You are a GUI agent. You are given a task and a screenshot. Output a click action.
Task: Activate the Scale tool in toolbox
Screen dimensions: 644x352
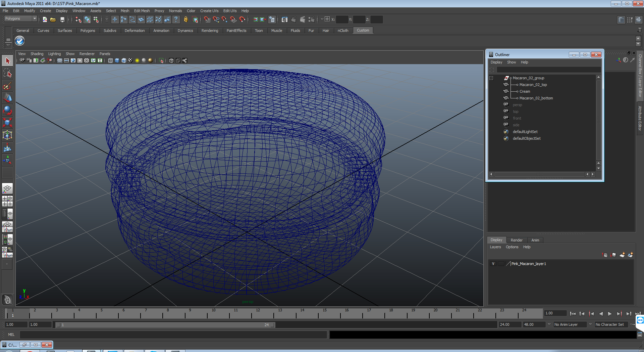pyautogui.click(x=7, y=123)
